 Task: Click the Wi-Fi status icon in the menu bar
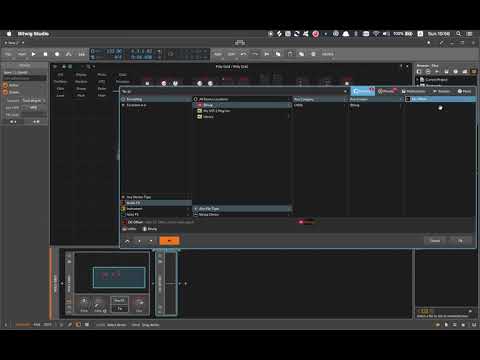[376, 34]
